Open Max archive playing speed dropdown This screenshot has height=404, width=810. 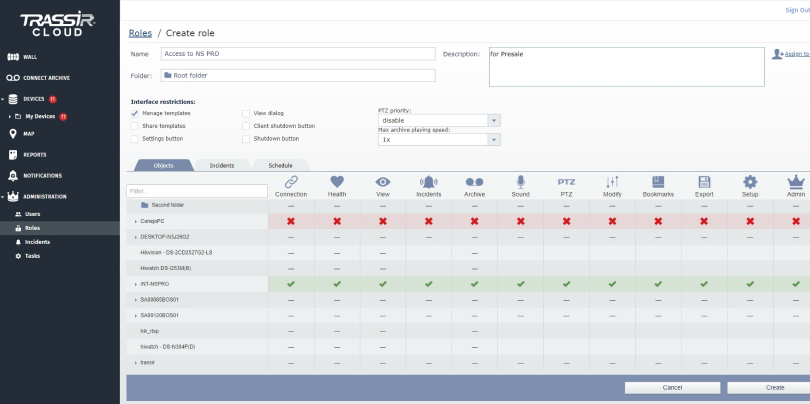click(438, 140)
